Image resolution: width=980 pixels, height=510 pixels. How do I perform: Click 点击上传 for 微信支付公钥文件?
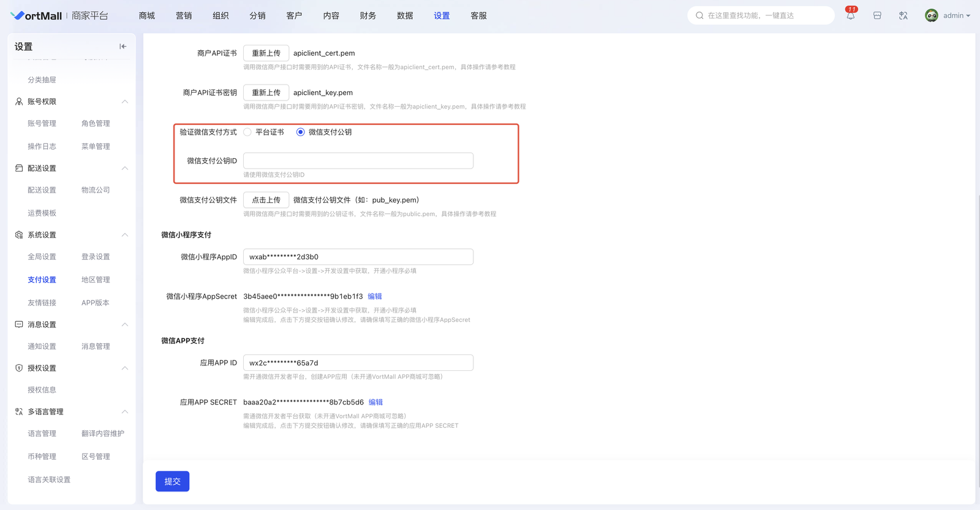tap(266, 200)
